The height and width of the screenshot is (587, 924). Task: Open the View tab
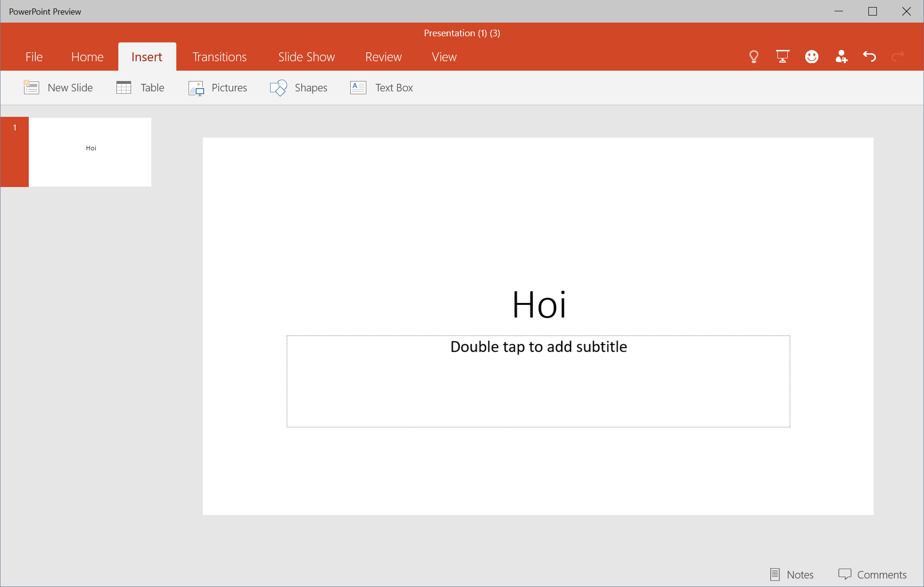click(x=444, y=57)
